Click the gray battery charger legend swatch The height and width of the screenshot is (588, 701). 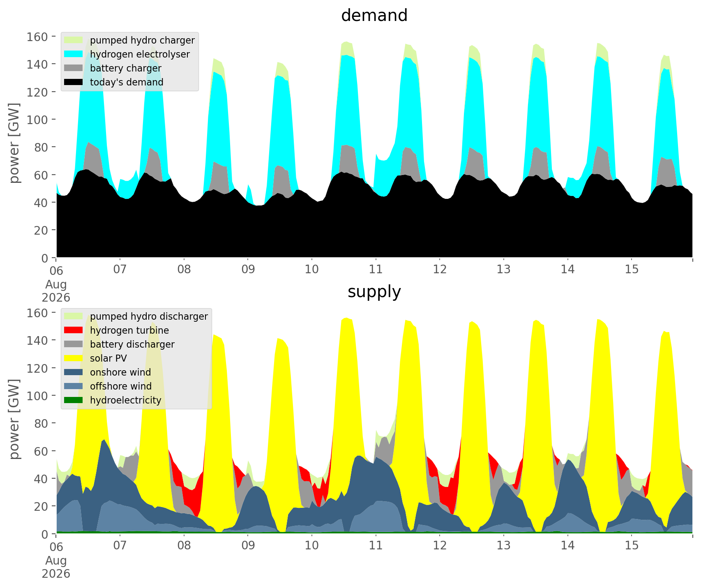coord(74,68)
